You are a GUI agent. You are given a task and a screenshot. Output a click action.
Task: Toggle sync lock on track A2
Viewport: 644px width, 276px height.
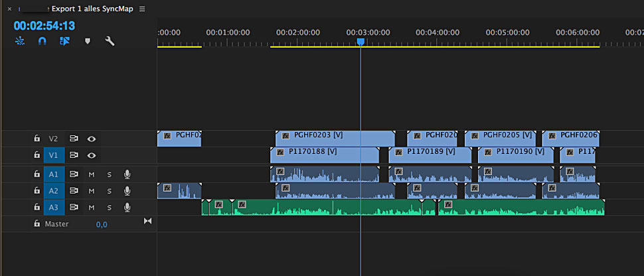click(x=74, y=191)
